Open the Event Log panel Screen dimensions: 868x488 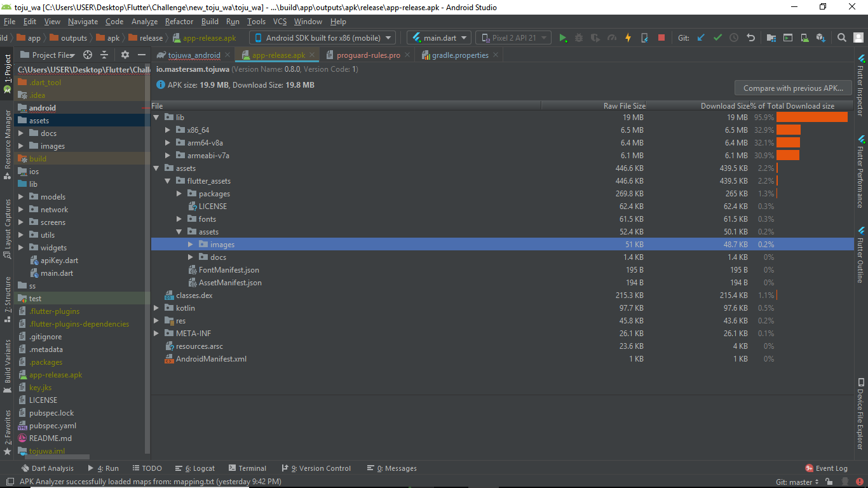826,468
